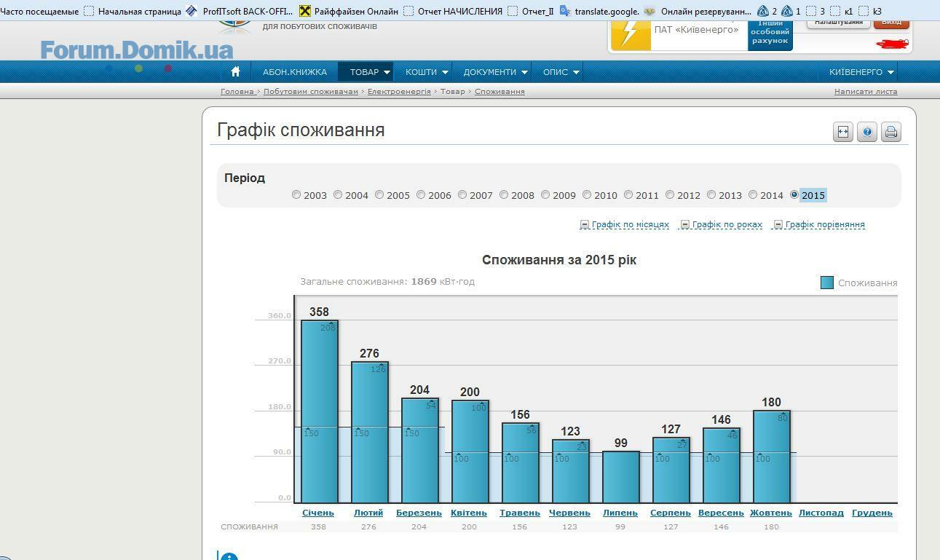This screenshot has width=940, height=560.
Task: Click the Raiffeisen Online bookmark icon
Action: pyautogui.click(x=305, y=11)
